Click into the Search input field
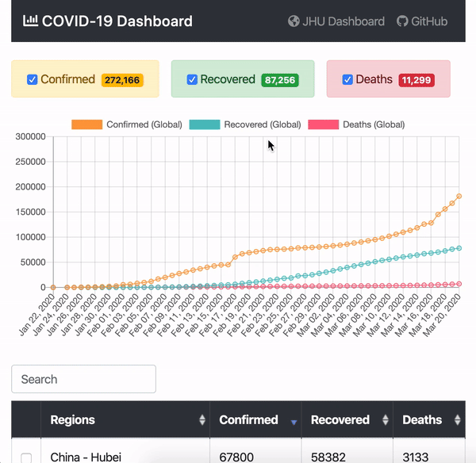 [x=84, y=379]
